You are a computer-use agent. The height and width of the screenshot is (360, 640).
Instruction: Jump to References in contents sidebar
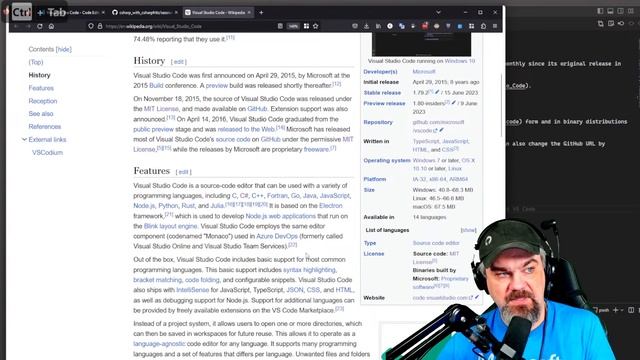(44, 127)
